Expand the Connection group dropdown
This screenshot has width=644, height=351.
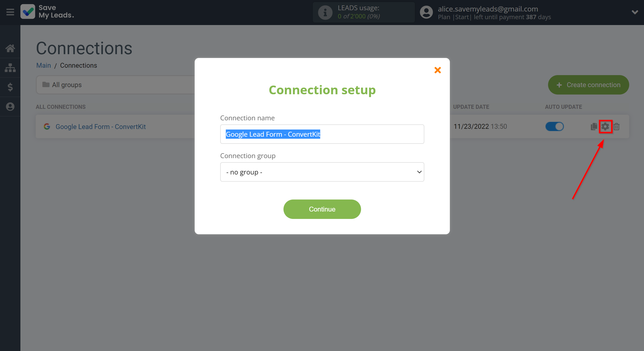[x=322, y=172]
